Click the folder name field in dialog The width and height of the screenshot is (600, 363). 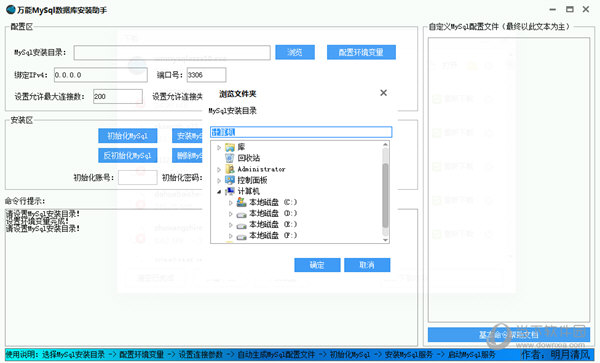click(301, 132)
